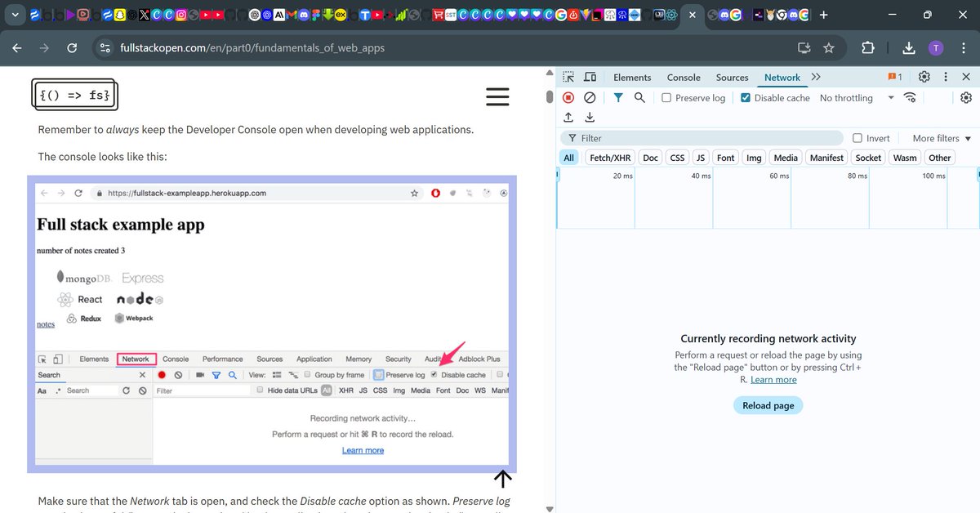Image resolution: width=980 pixels, height=513 pixels.
Task: Open the site hamburger menu
Action: pos(497,96)
